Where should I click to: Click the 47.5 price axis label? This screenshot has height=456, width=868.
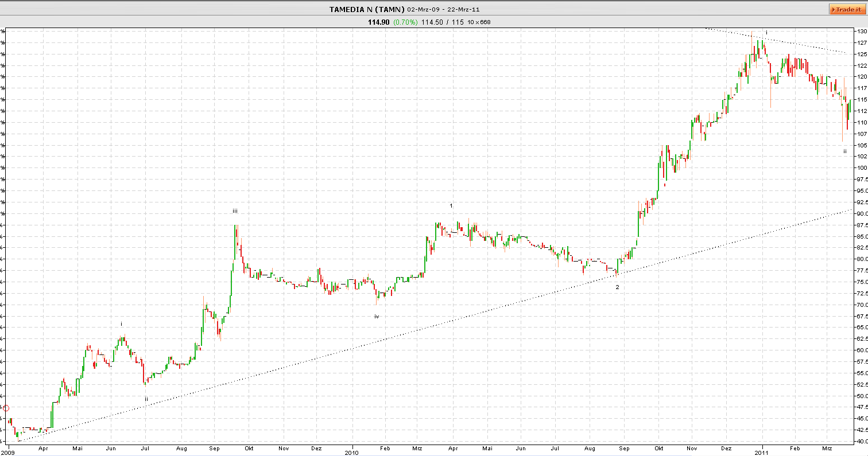[862, 407]
